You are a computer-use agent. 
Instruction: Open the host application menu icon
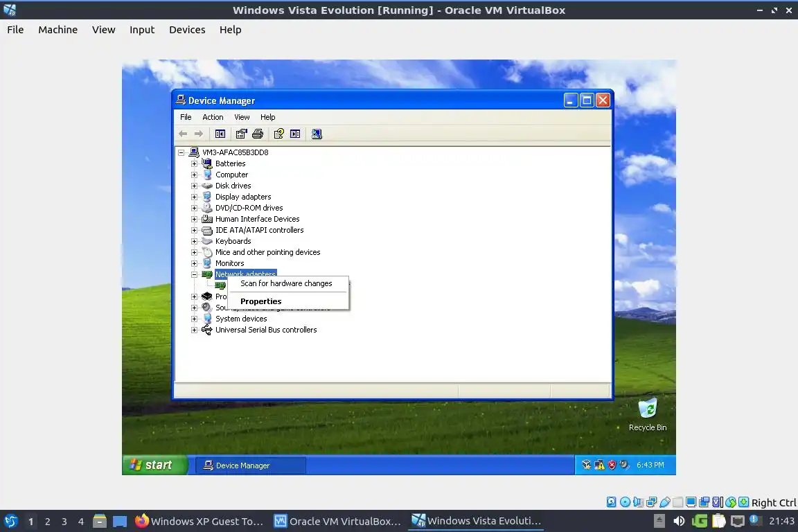coord(10,521)
